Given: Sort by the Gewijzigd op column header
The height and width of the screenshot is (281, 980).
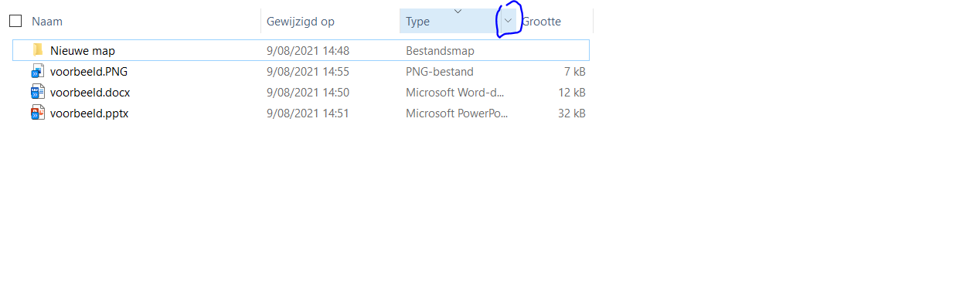Looking at the screenshot, I should (x=301, y=22).
